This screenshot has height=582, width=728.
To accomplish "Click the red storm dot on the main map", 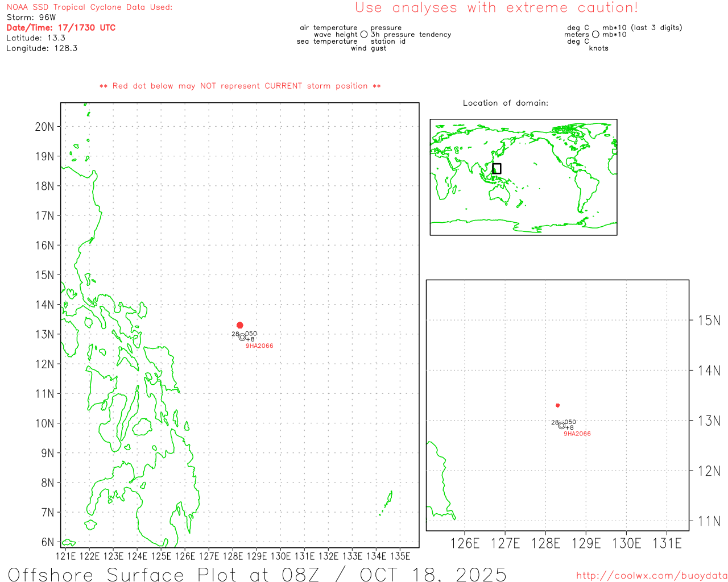I will (x=240, y=325).
